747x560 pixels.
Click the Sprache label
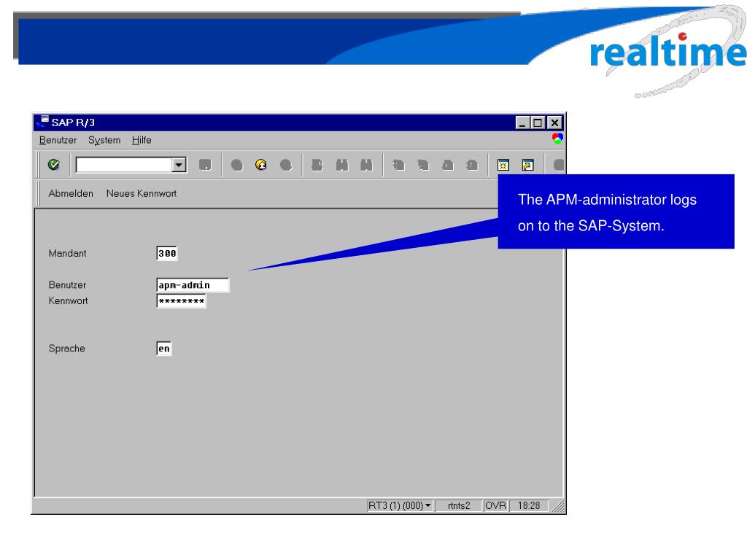[66, 349]
